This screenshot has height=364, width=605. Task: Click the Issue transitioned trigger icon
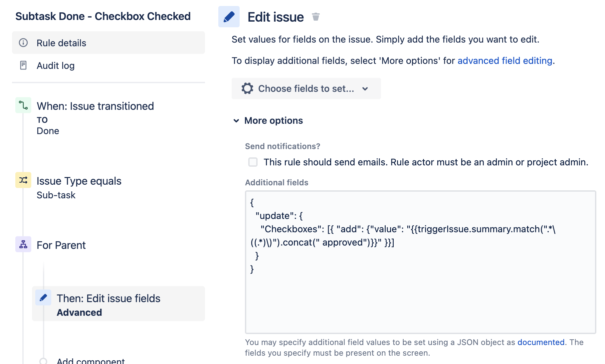pyautogui.click(x=23, y=105)
